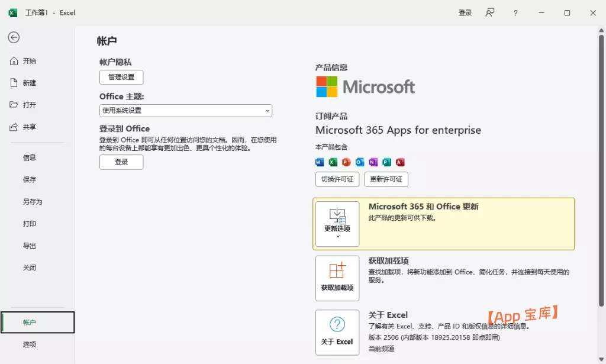
Task: Open the help question mark in title bar
Action: point(515,13)
